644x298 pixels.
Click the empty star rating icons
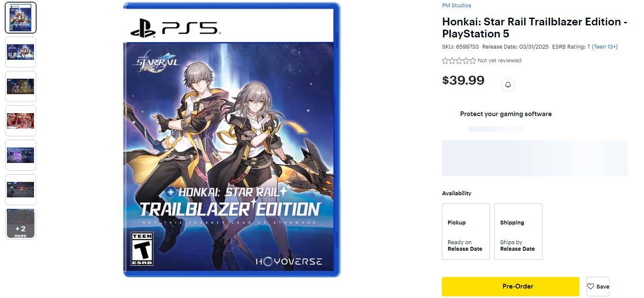tap(459, 61)
